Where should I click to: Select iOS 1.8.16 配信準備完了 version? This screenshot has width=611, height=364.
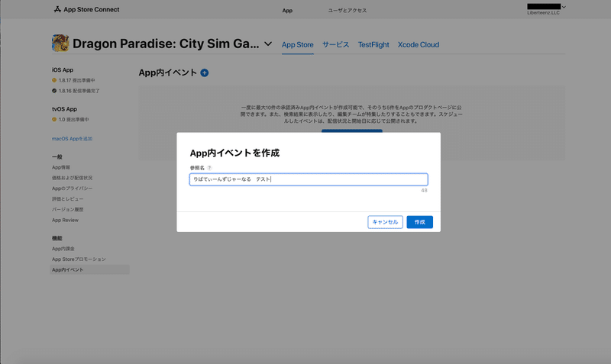pyautogui.click(x=79, y=91)
